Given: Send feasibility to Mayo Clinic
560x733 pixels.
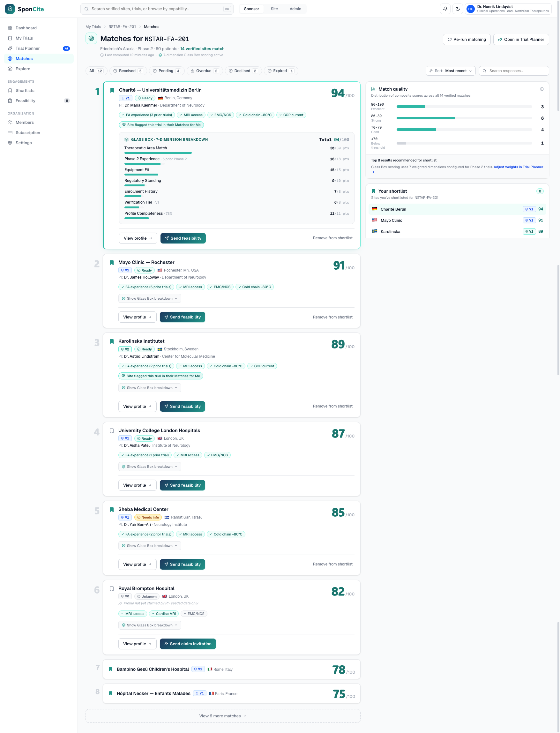Looking at the screenshot, I should (182, 317).
